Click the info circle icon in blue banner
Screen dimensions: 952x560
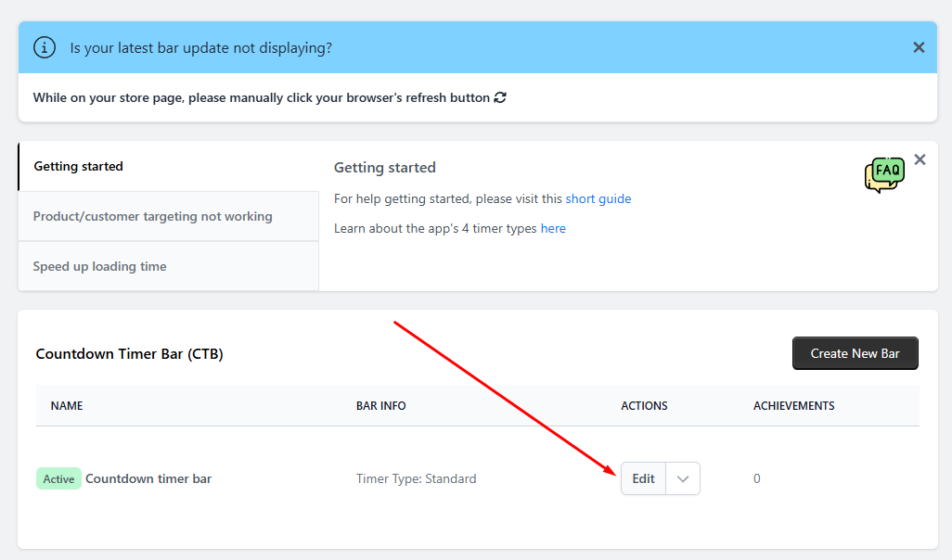pos(45,47)
